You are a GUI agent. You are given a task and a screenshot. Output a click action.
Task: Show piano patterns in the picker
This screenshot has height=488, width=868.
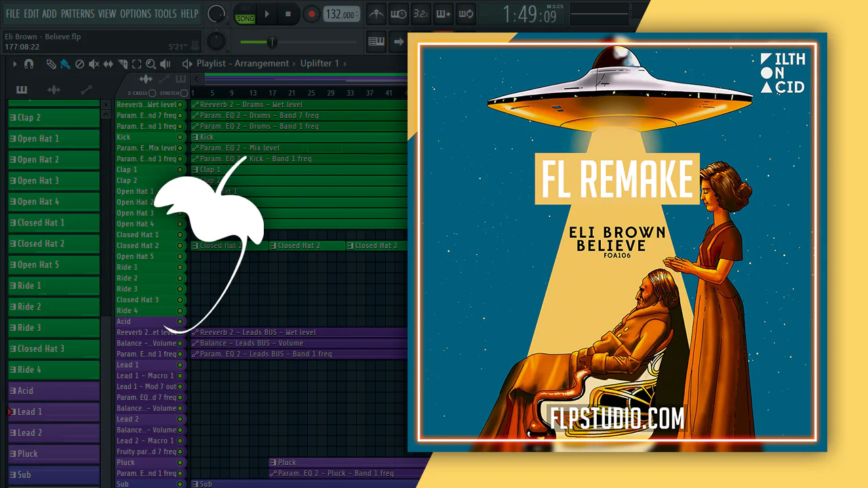(x=22, y=89)
